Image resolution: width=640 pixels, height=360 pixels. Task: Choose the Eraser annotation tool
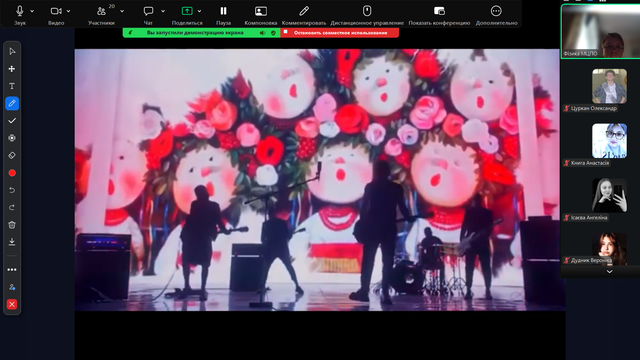pos(12,156)
